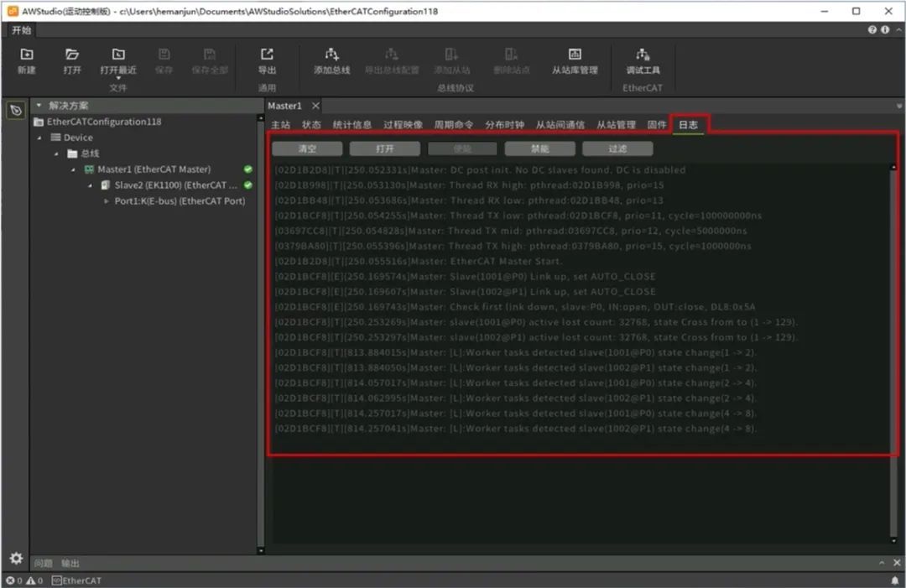The image size is (906, 588).
Task: Click the 保存 (Save) toolbar icon
Action: click(164, 55)
